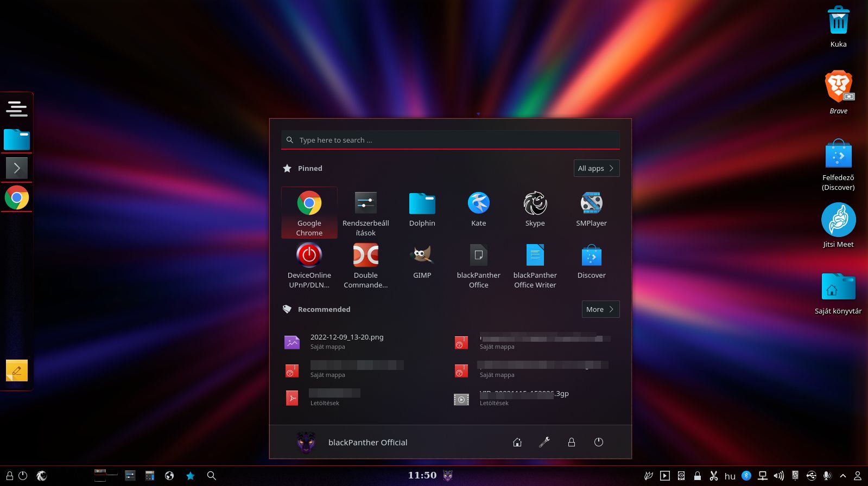Screen dimensions: 868x486
Task: Launch Jitsi Meet desktop shortcut
Action: pyautogui.click(x=839, y=225)
